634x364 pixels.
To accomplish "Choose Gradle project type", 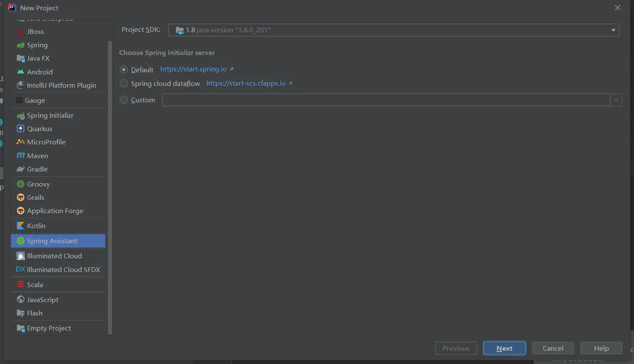I will (58, 169).
